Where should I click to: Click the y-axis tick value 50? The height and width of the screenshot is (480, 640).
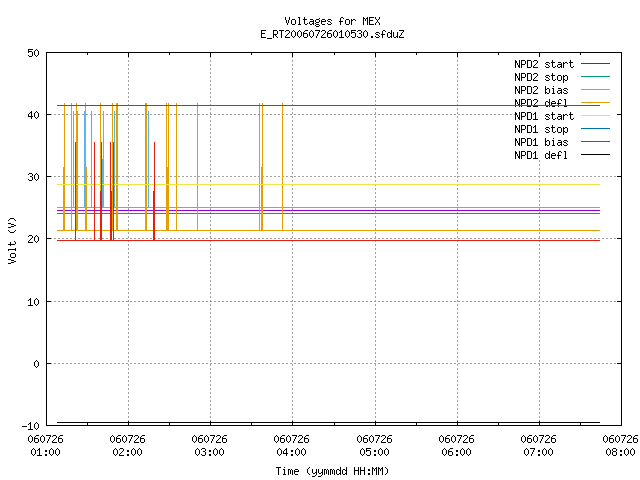33,53
